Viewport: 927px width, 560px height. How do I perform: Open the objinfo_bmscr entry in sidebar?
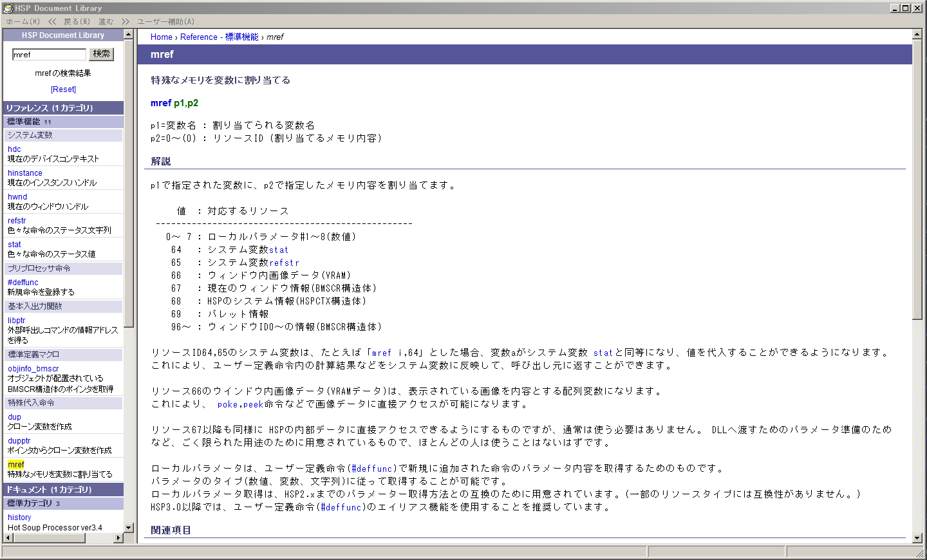point(33,369)
